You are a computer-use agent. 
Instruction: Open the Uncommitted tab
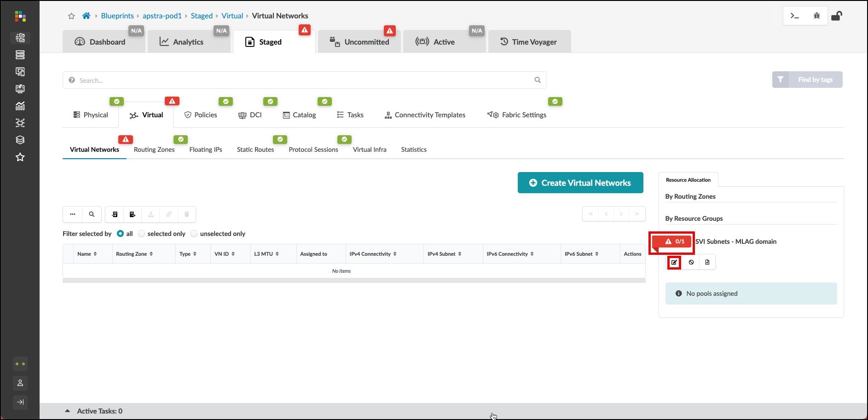(359, 42)
